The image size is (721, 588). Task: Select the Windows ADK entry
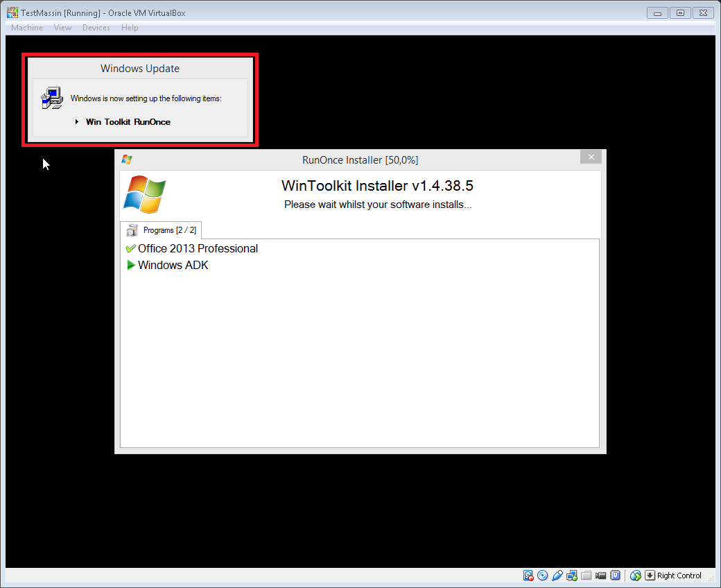click(173, 266)
